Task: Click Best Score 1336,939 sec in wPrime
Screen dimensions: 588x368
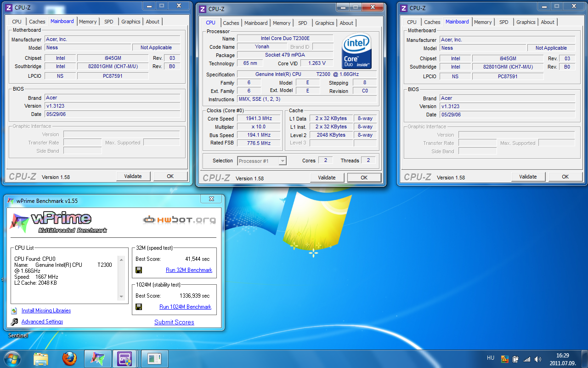Action: (x=195, y=296)
